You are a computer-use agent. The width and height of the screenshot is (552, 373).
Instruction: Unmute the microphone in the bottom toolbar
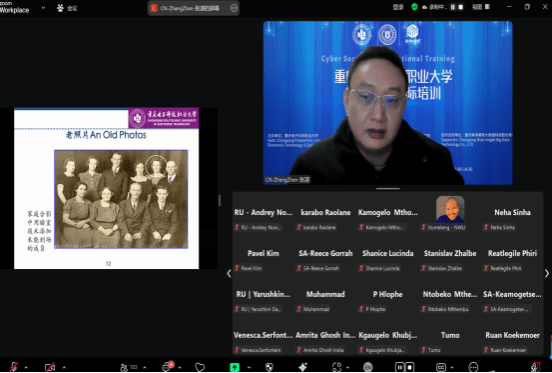point(13,367)
